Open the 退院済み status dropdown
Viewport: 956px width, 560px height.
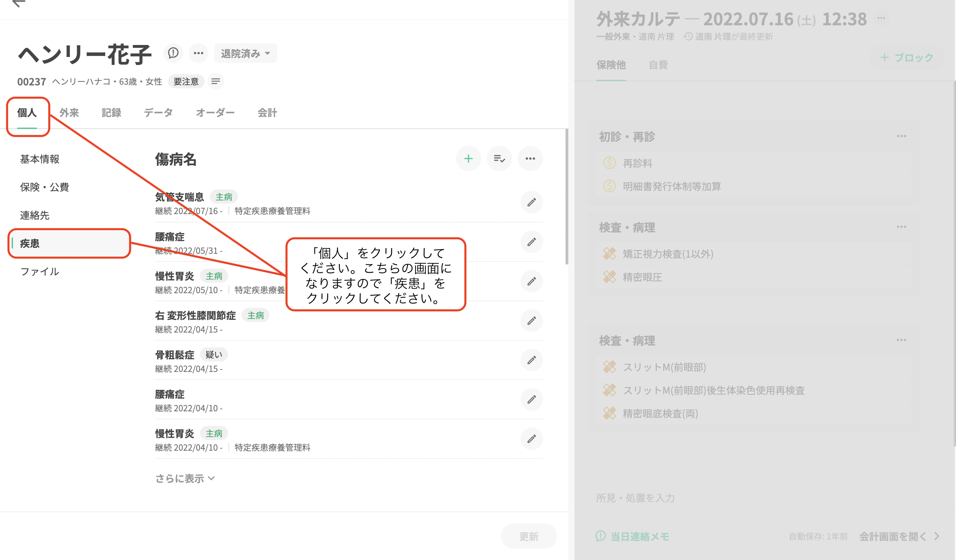click(245, 53)
